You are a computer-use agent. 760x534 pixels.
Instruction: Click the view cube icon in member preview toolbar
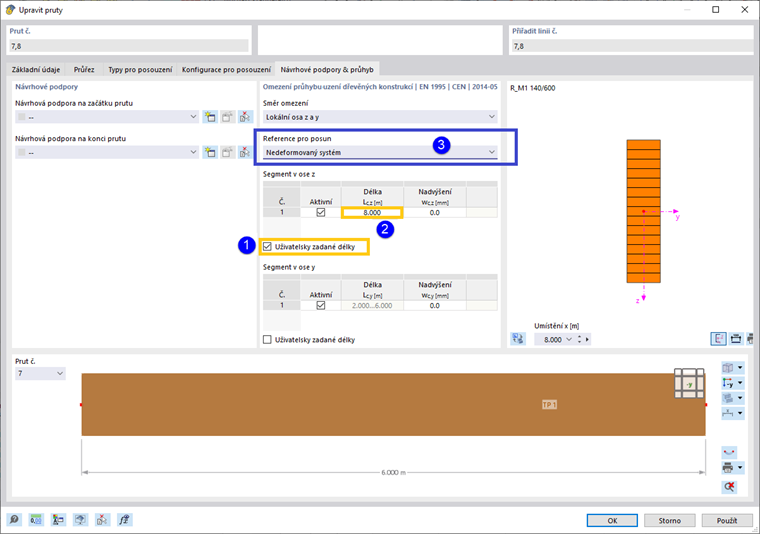(x=728, y=368)
